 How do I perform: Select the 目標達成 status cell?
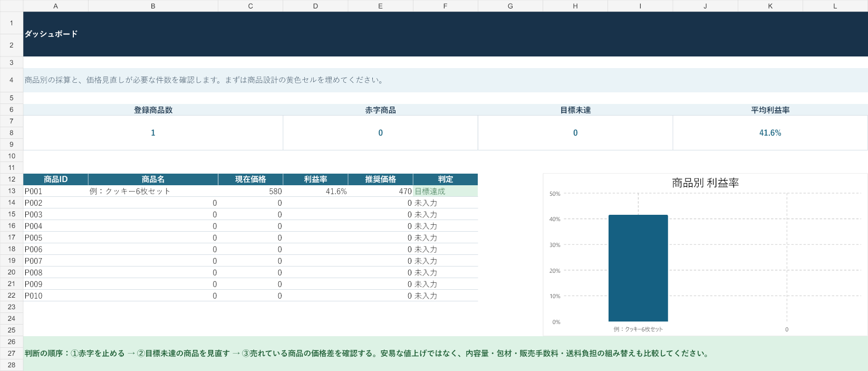point(445,191)
